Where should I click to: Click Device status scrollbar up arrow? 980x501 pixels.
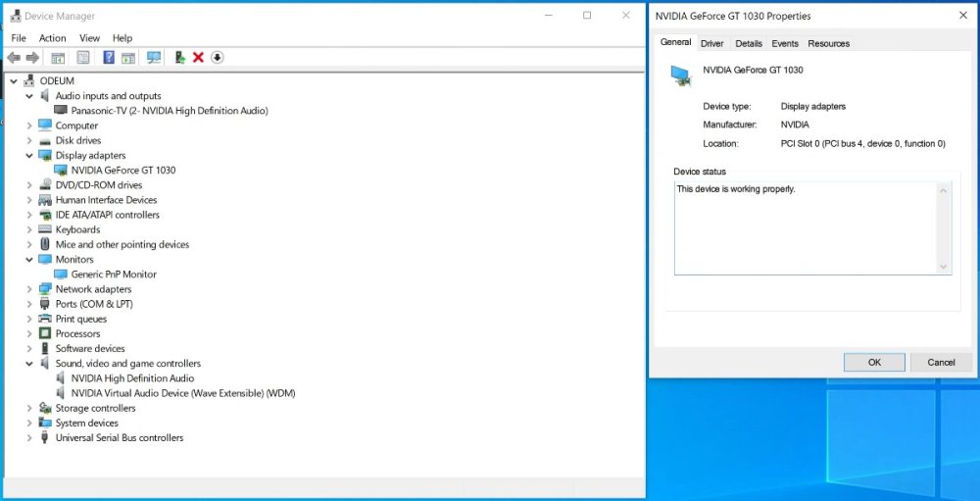944,189
